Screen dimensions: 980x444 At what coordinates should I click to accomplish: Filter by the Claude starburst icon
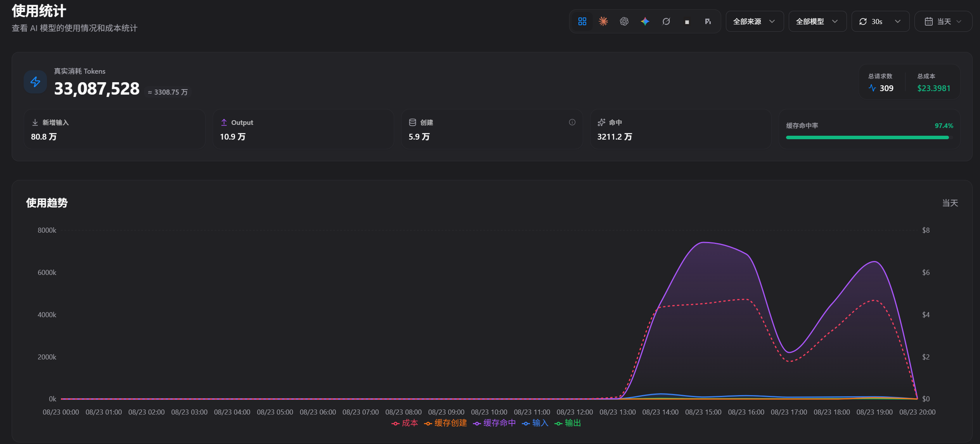click(603, 21)
